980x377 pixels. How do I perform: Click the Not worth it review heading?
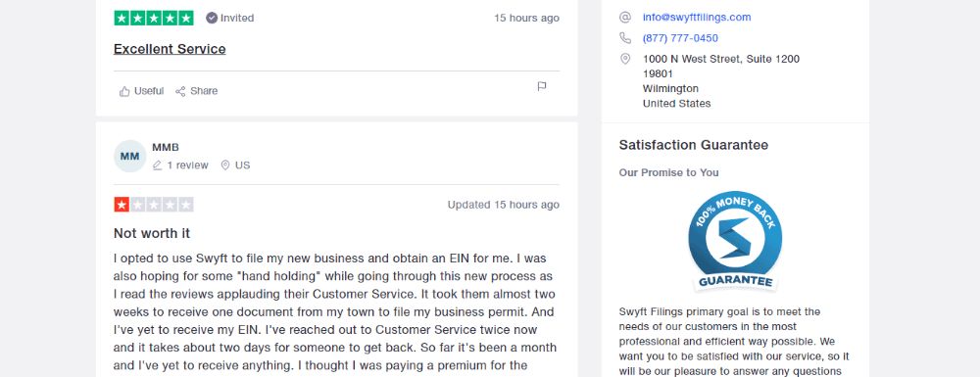click(152, 233)
